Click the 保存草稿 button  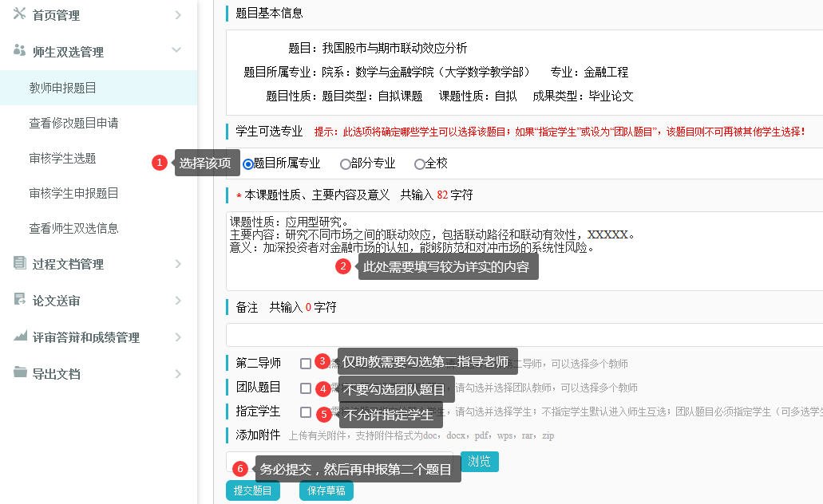pos(326,491)
